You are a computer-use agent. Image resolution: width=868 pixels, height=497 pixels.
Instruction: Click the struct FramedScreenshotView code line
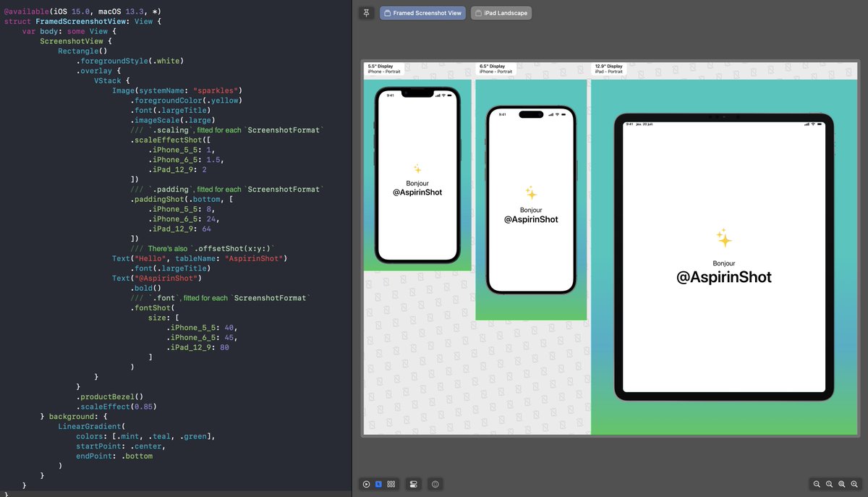click(x=83, y=22)
